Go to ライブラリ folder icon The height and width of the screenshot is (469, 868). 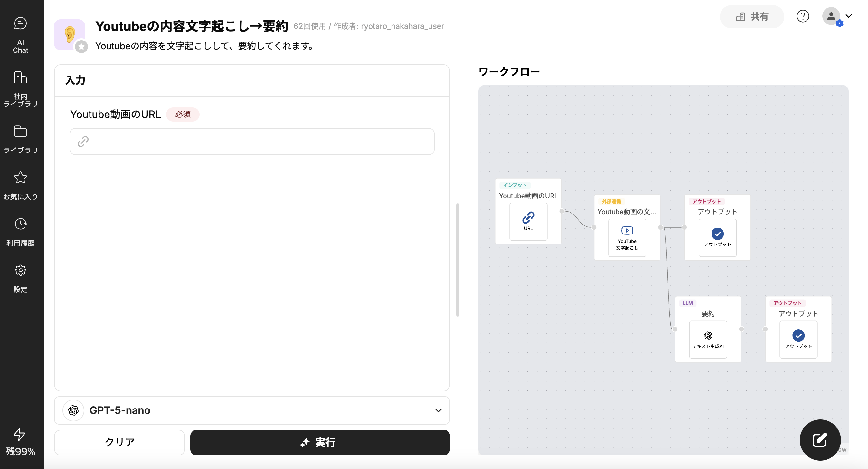point(21,139)
